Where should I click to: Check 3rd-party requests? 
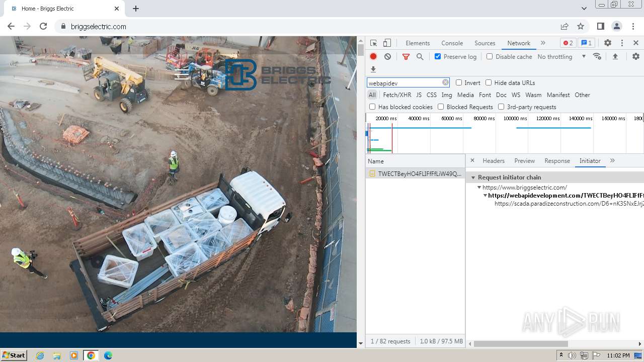click(501, 107)
